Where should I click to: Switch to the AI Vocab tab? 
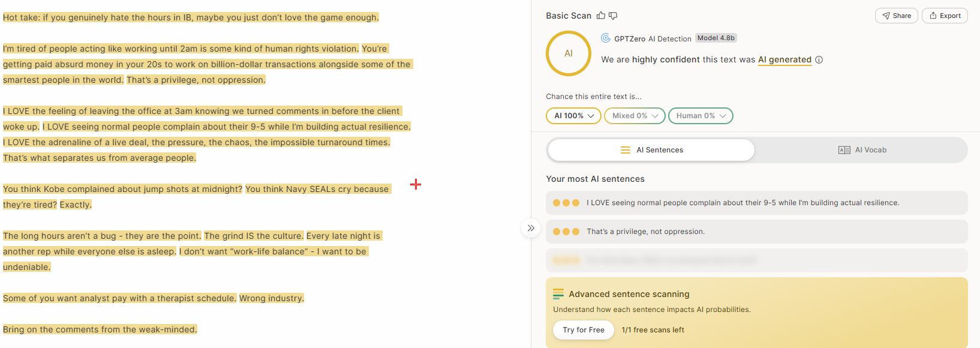pyautogui.click(x=862, y=150)
